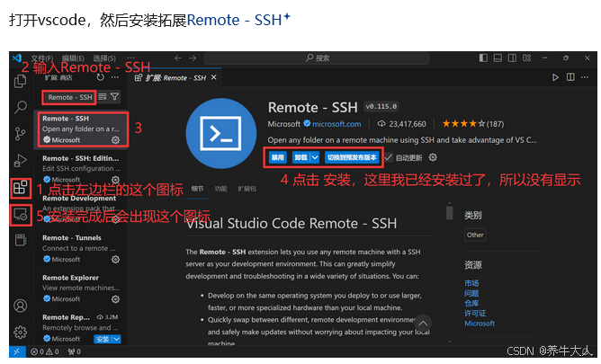The image size is (601, 364).
Task: Go back with the title bar arrow
Action: [x=178, y=58]
